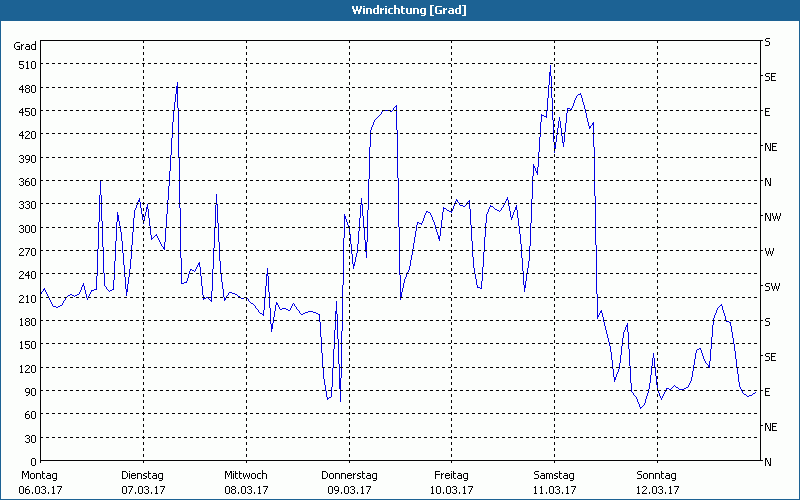The image size is (800, 500).
Task: Click the date "06.03.17"
Action: tap(40, 490)
